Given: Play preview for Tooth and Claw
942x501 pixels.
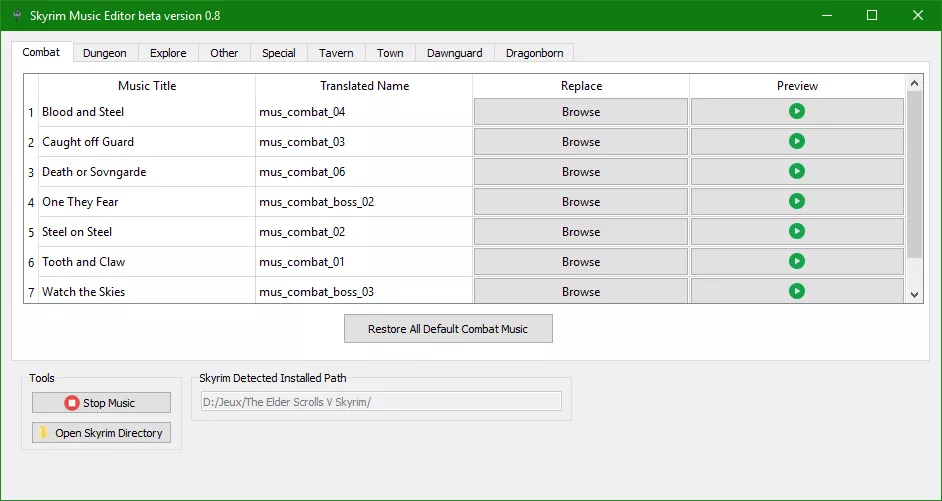Looking at the screenshot, I should coord(797,262).
